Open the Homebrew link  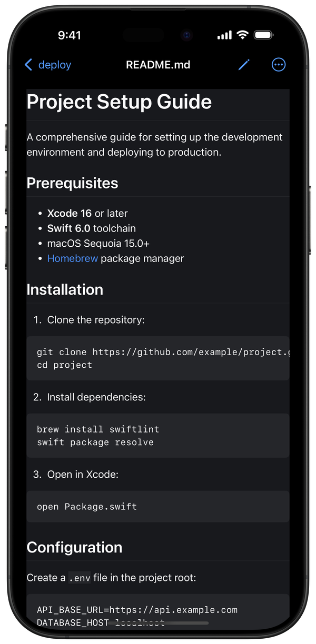click(x=72, y=258)
